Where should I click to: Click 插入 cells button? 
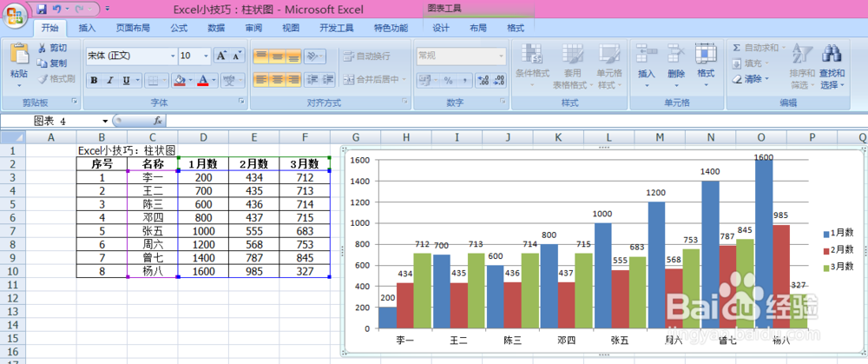click(646, 66)
